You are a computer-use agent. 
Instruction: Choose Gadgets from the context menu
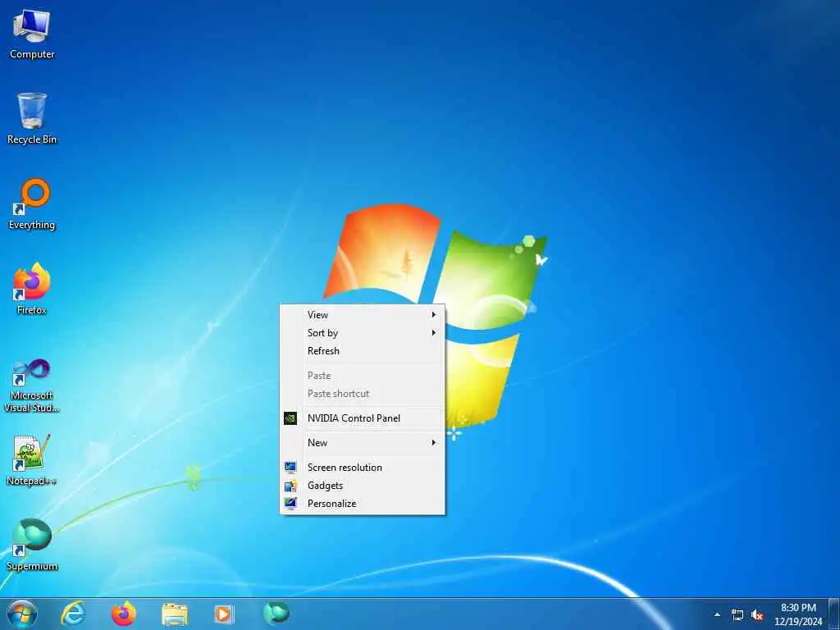point(363,486)
